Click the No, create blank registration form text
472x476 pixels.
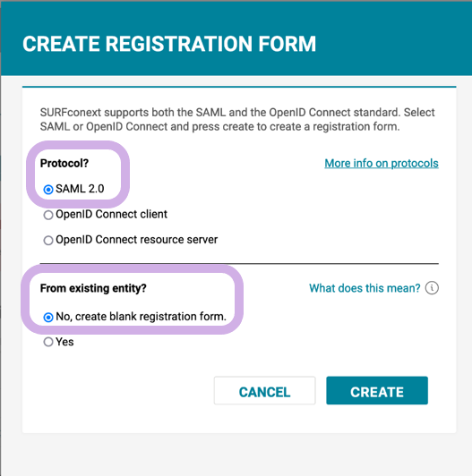click(141, 317)
